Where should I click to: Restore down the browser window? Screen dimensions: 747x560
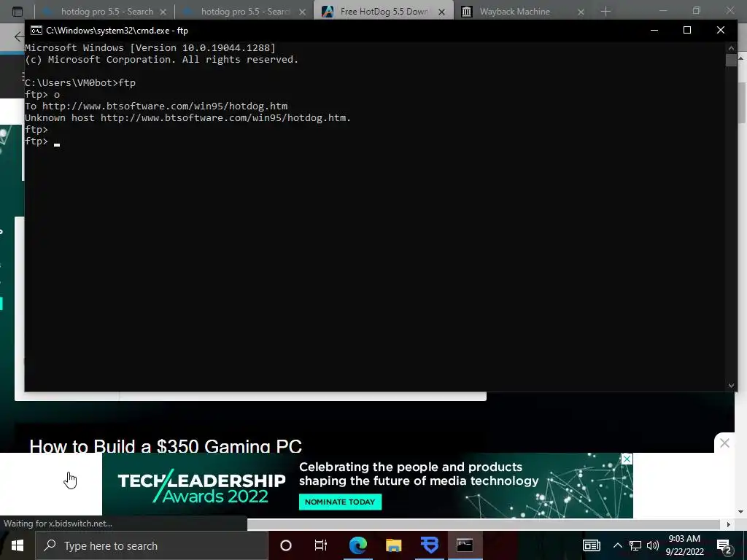click(697, 10)
